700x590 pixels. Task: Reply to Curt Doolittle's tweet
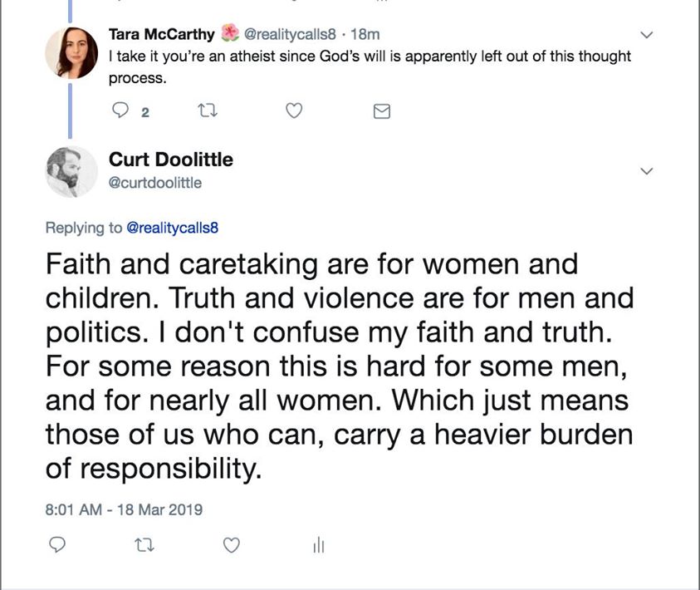point(58,545)
